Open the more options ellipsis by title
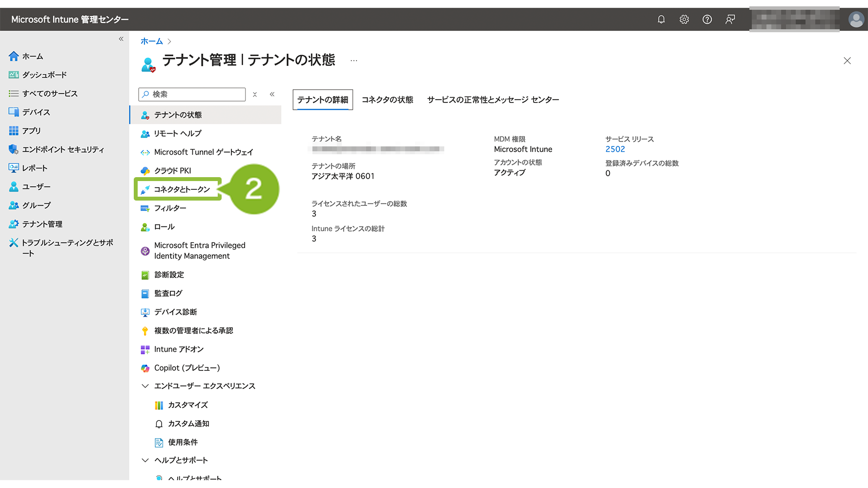 tap(354, 61)
